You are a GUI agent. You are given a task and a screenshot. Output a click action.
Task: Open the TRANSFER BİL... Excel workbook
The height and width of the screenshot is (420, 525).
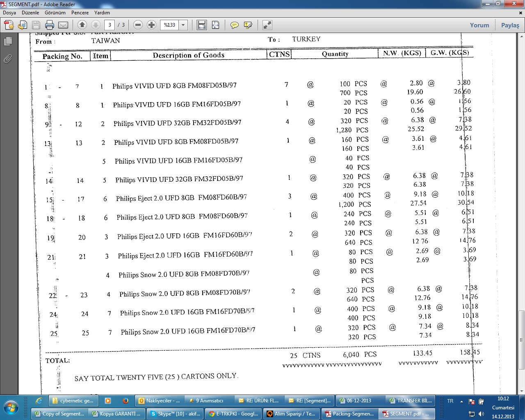(409, 401)
